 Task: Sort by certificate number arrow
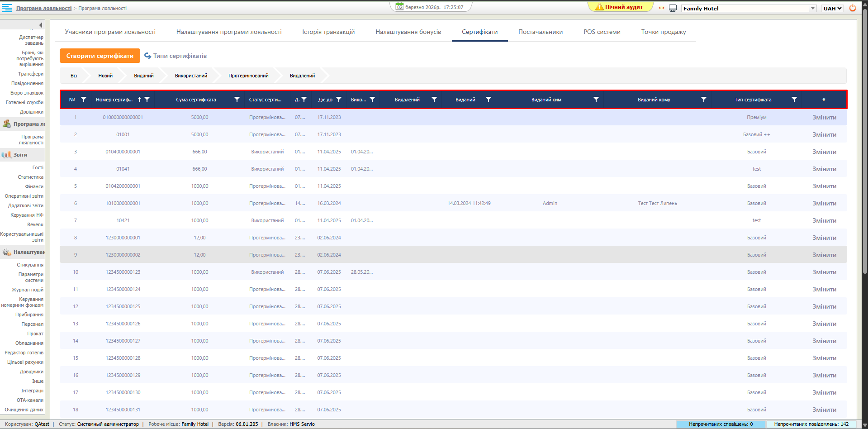(x=139, y=100)
